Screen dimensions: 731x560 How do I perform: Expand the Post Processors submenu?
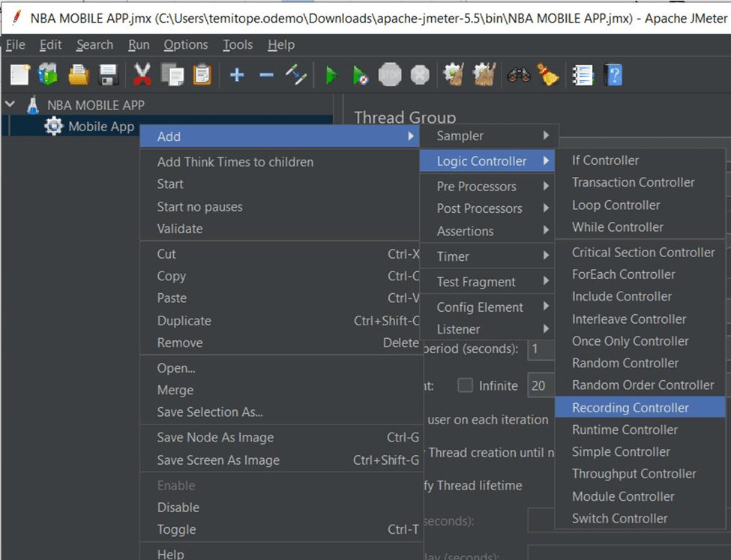(x=487, y=208)
